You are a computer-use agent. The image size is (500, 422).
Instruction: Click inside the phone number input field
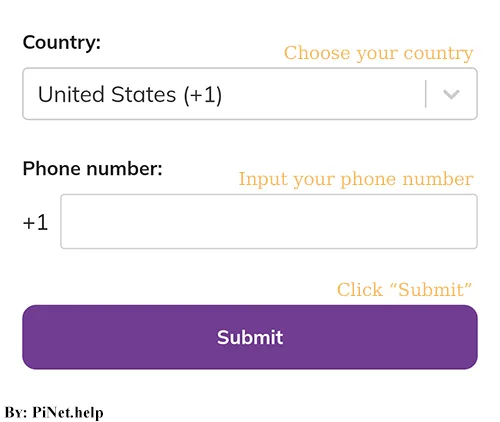[269, 221]
